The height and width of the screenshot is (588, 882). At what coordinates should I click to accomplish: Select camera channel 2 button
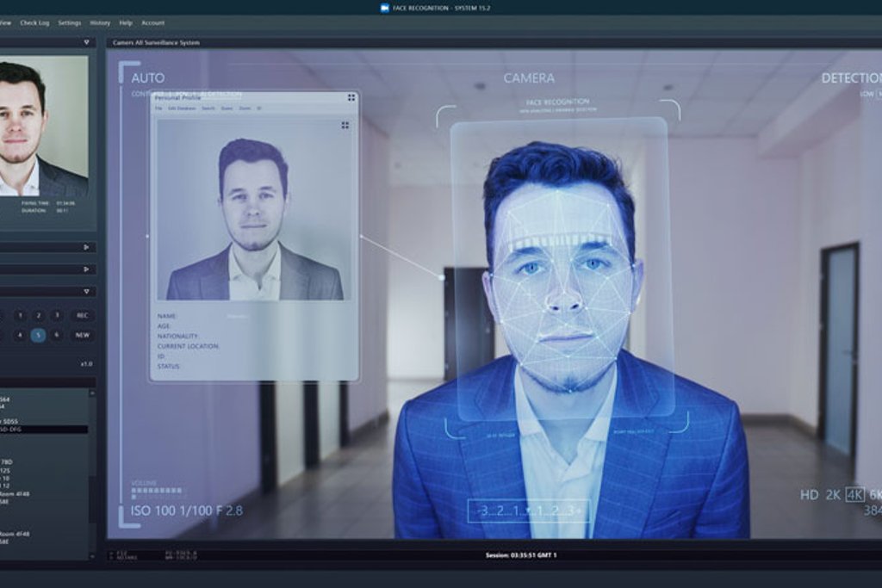(38, 316)
